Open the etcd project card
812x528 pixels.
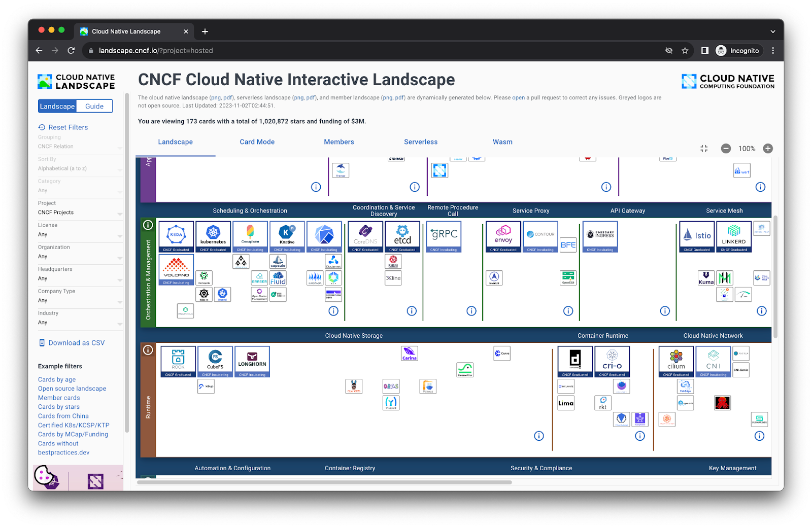pyautogui.click(x=402, y=236)
